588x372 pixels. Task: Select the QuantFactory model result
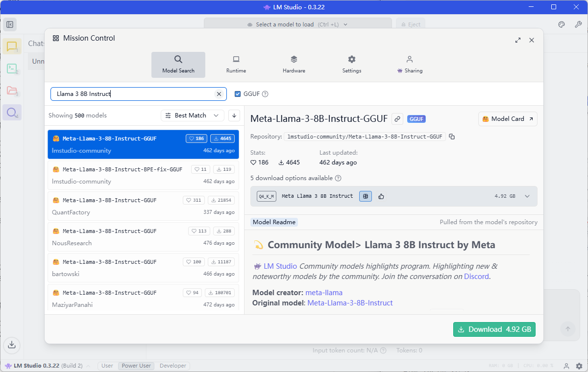click(143, 206)
